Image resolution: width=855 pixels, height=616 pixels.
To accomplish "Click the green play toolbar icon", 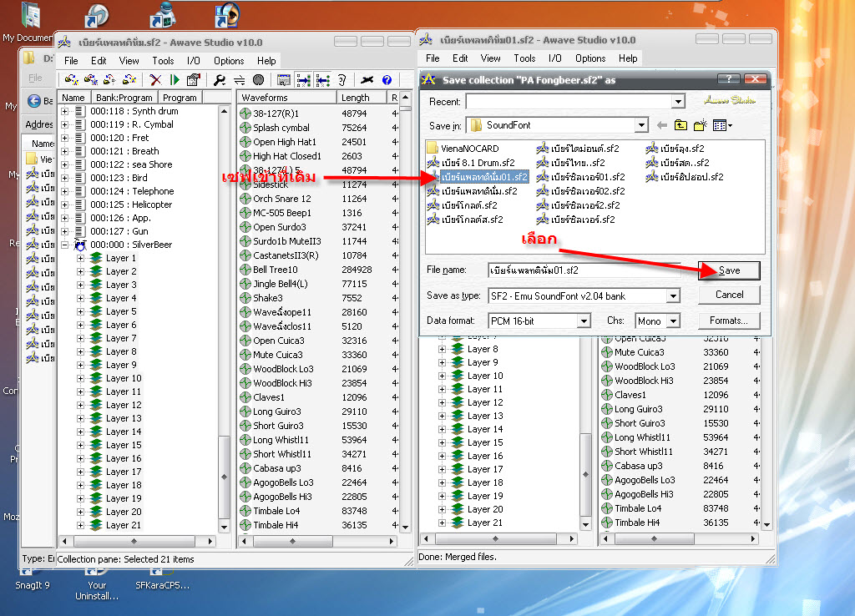I will (x=175, y=80).
